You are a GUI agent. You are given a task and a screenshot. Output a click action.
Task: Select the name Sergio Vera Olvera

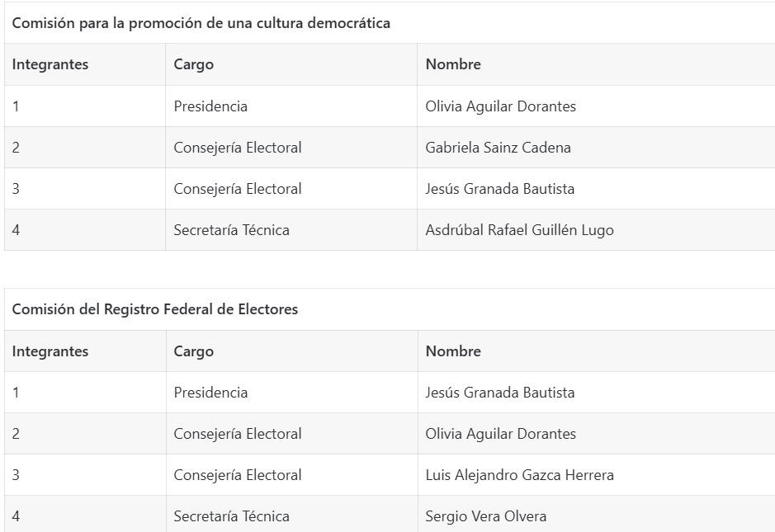(486, 516)
